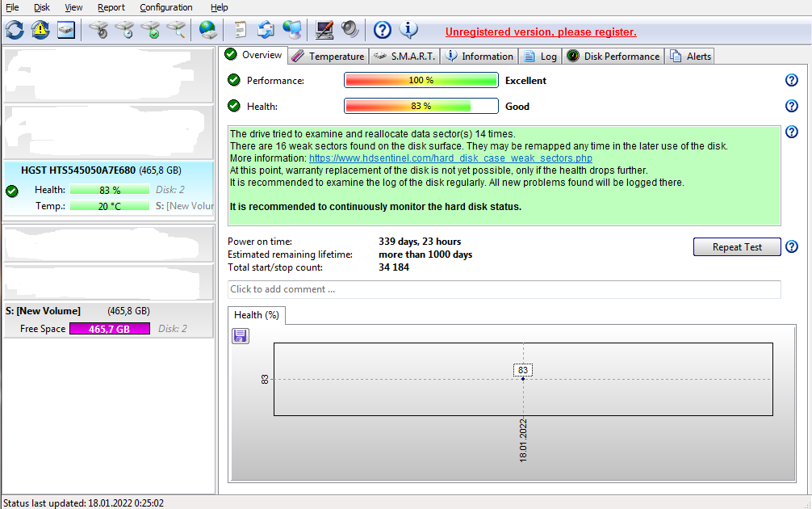Viewport: 812px width, 509px height.
Task: Click the speaker sound toolbar icon
Action: [x=349, y=31]
